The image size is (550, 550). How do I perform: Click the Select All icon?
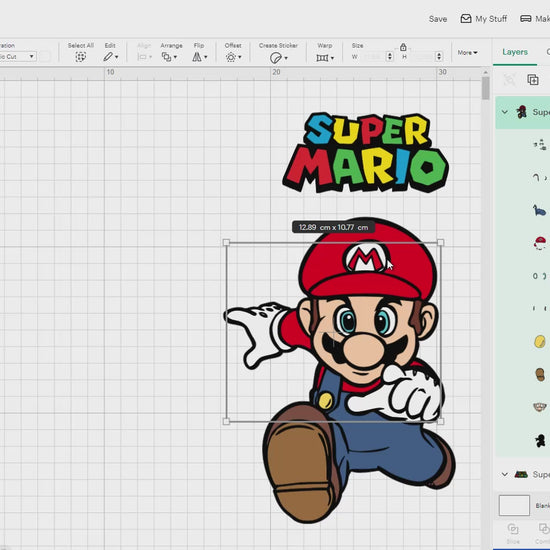click(x=80, y=56)
